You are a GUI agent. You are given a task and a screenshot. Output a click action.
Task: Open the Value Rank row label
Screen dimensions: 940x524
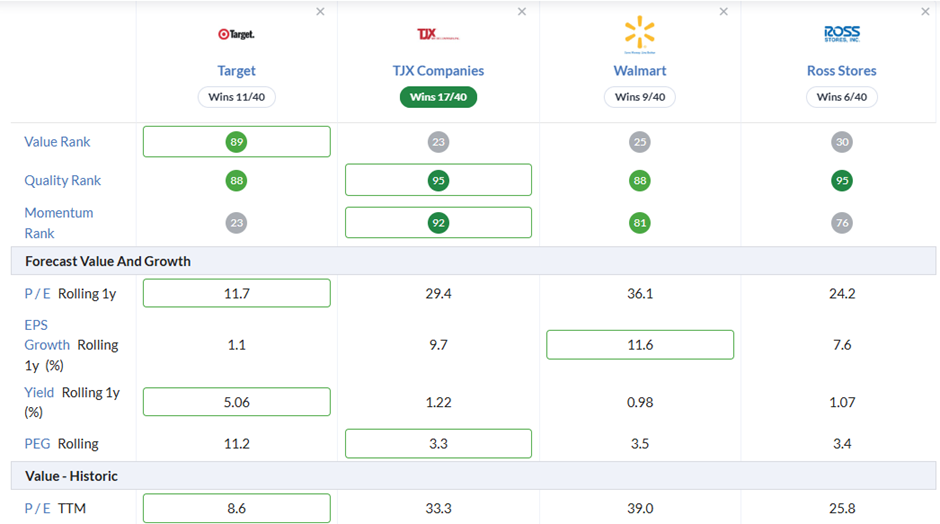(57, 142)
